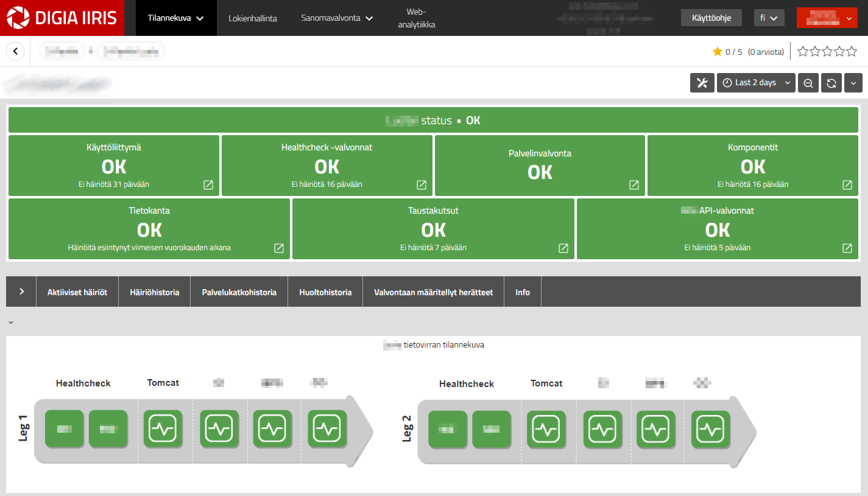Open the external link icon on Tietokanta tile
868x496 pixels.
[279, 248]
